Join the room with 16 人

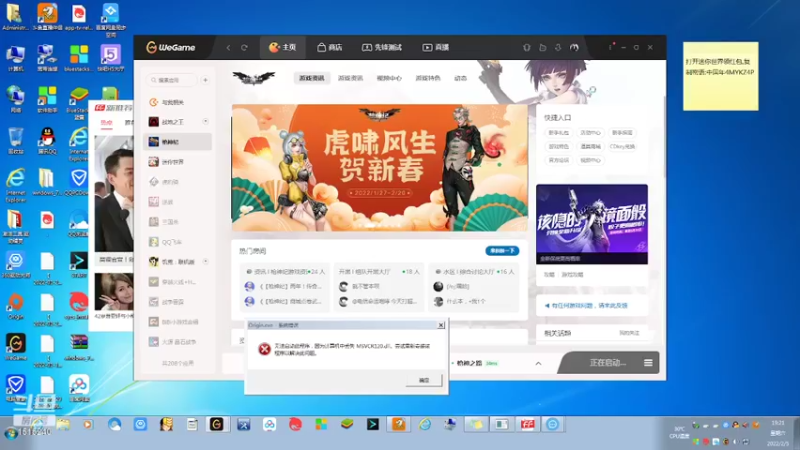coord(473,287)
